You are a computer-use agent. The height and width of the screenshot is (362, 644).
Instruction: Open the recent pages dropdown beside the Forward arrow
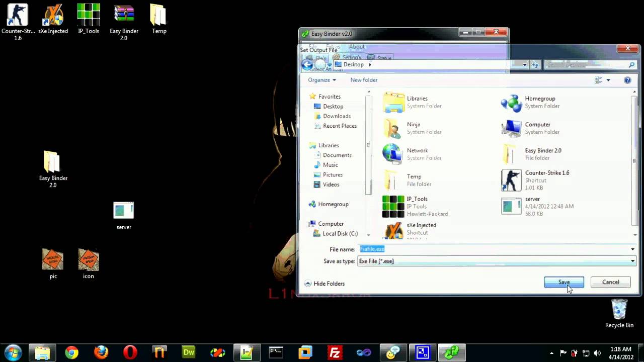coord(330,65)
